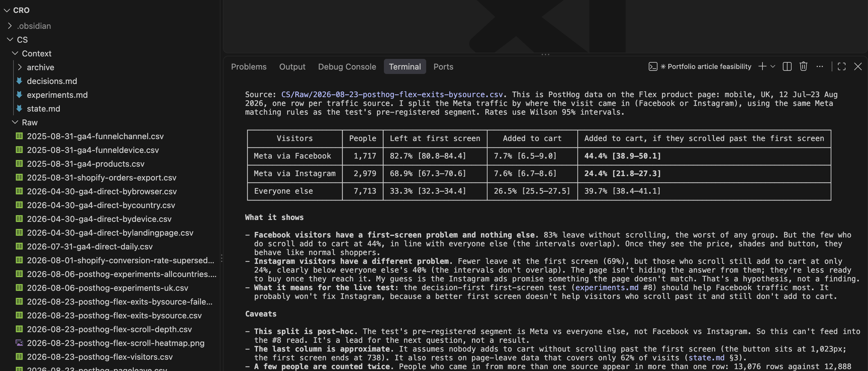
Task: Open 2025-08-31-shopify-orders-export.csv
Action: click(x=101, y=177)
